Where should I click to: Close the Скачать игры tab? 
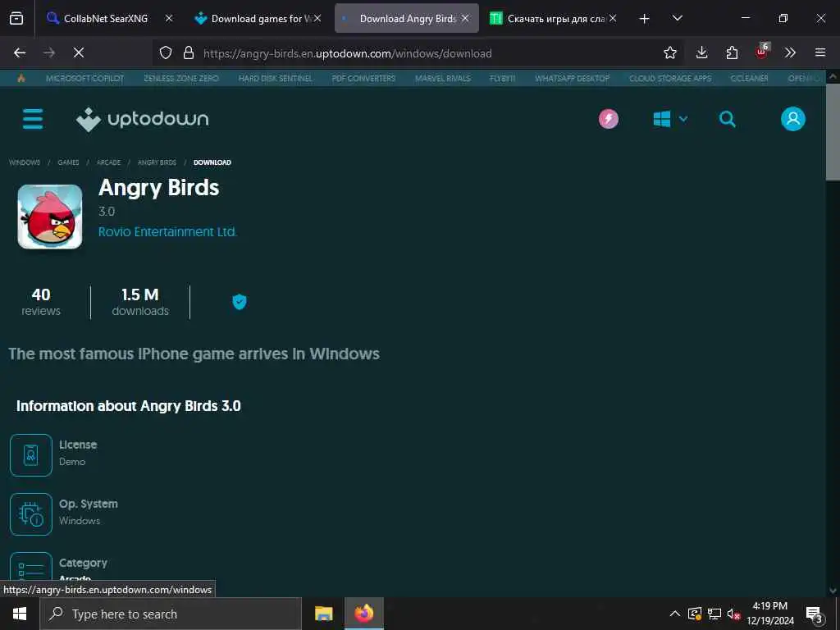click(613, 18)
